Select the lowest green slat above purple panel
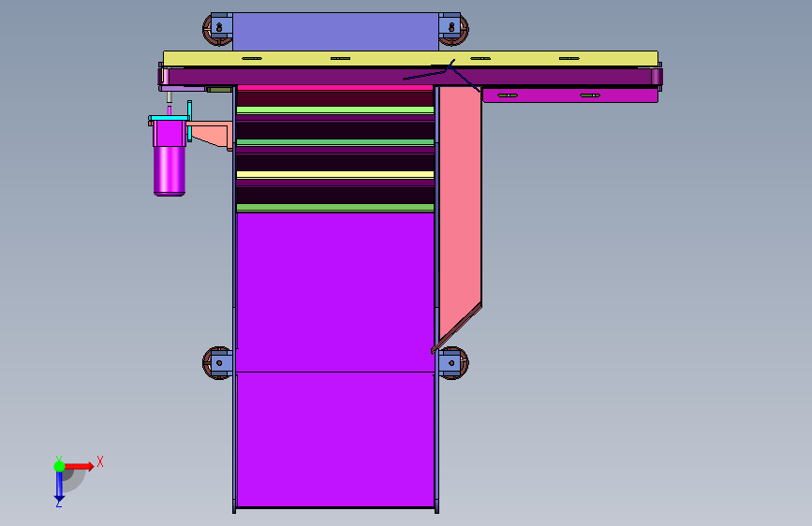Image resolution: width=812 pixels, height=526 pixels. pyautogui.click(x=335, y=208)
